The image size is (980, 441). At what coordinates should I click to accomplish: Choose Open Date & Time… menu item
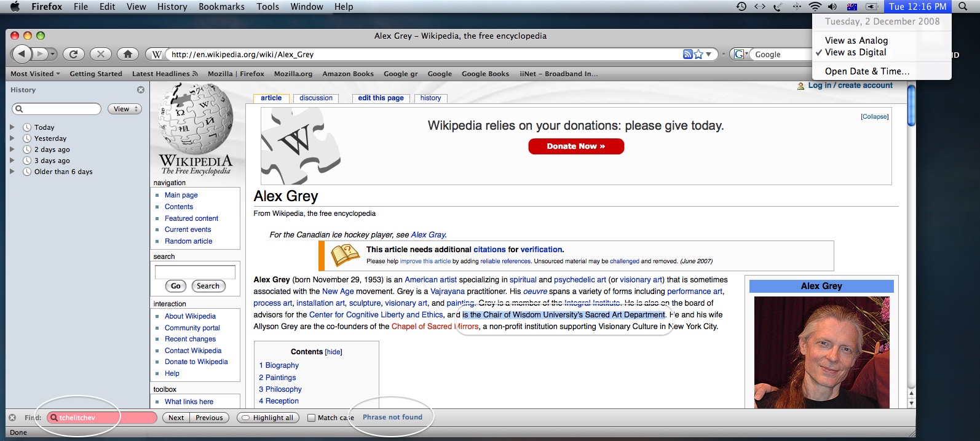[867, 71]
